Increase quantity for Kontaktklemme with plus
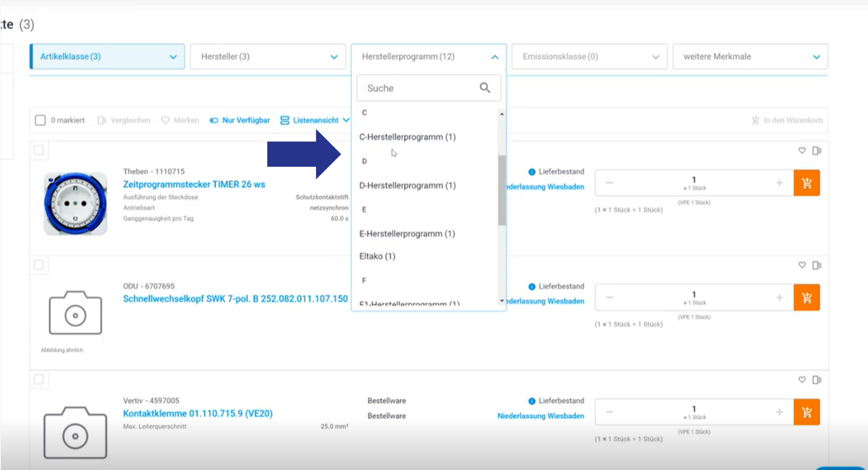868x470 pixels. [779, 411]
